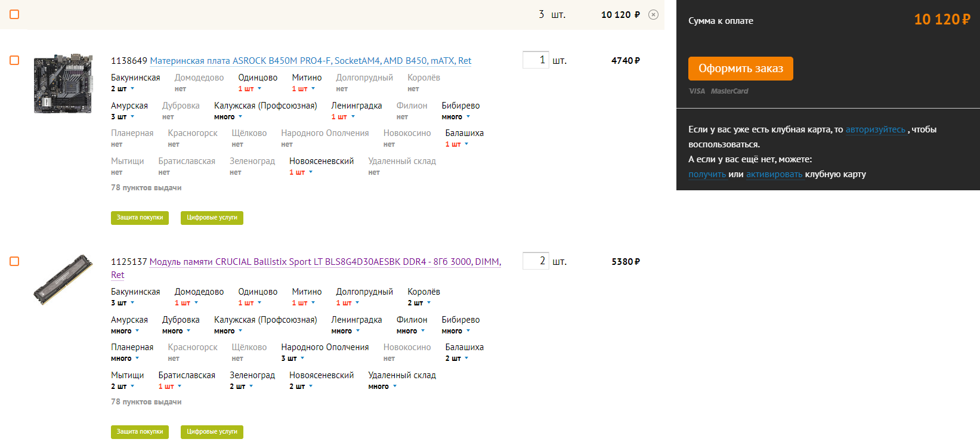Click the 5380 ₽ memory price
The height and width of the screenshot is (442, 980).
[626, 262]
